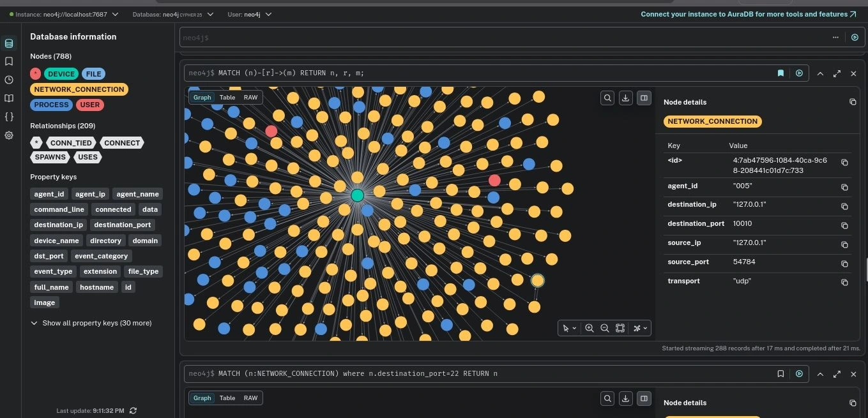The image size is (868, 418).
Task: Click the command_line property key
Action: coord(59,209)
